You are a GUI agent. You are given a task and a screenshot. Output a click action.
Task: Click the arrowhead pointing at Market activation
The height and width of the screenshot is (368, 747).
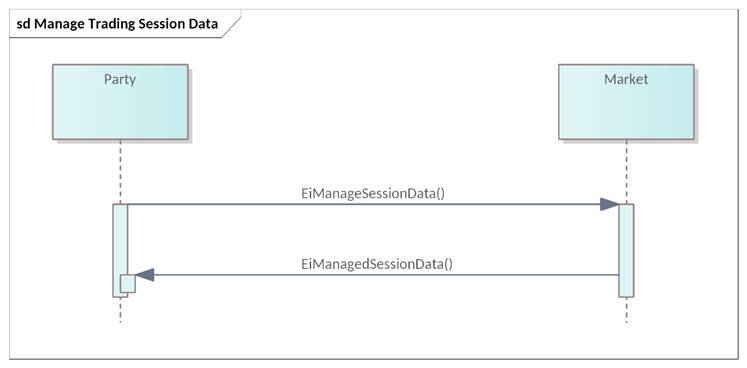609,204
